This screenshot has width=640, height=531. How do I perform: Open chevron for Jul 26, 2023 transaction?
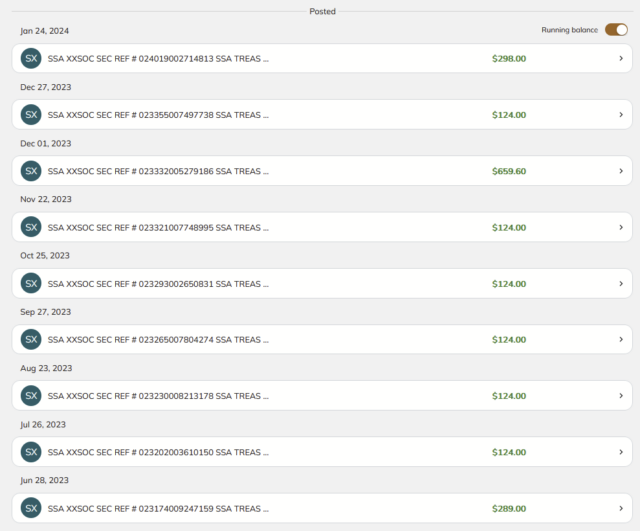coord(621,452)
